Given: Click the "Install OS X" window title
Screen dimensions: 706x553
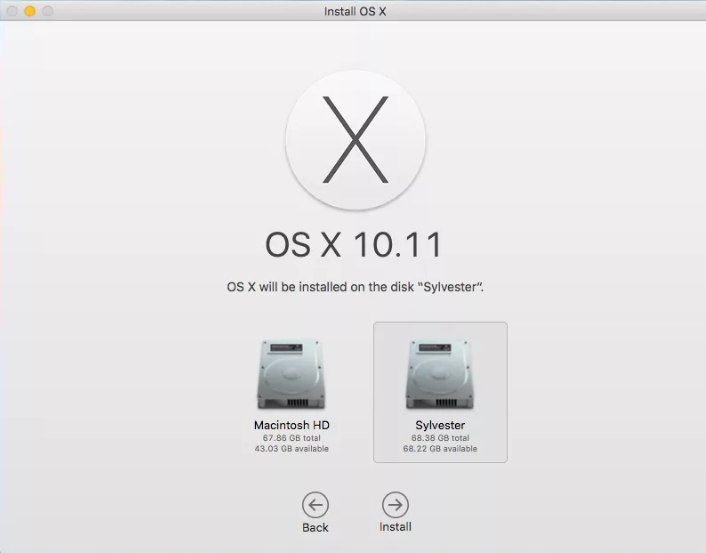Looking at the screenshot, I should (x=355, y=11).
